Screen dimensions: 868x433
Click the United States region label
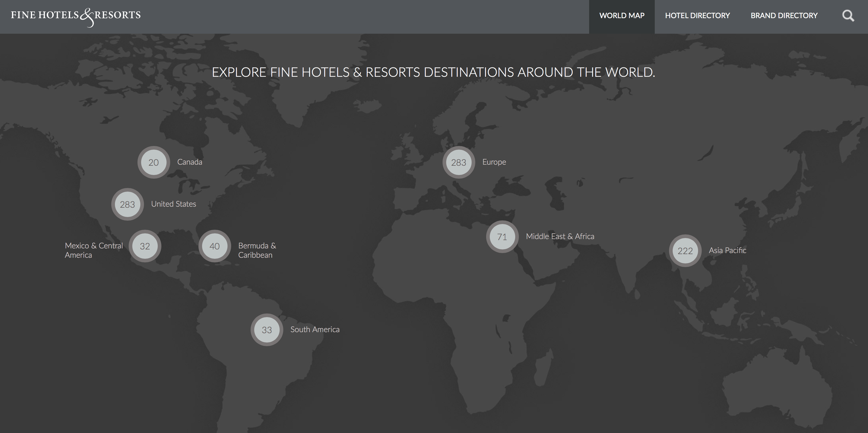click(173, 204)
